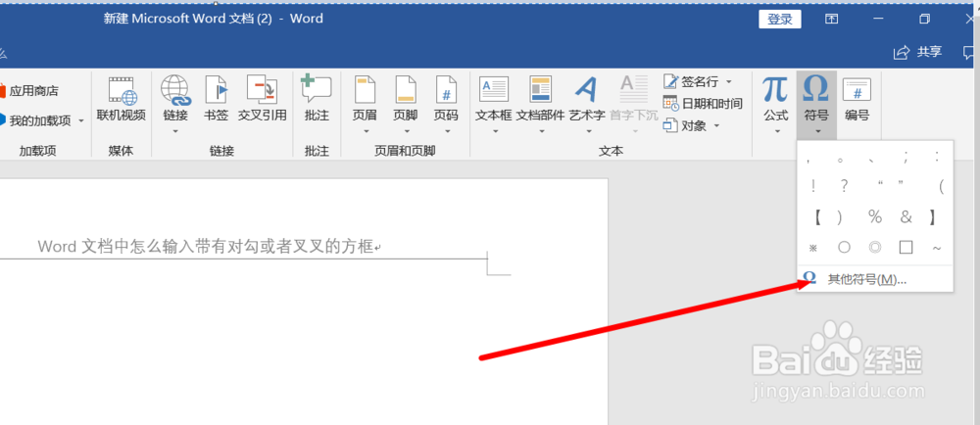Expand the 文档部件 dropdown arrow
This screenshot has width=980, height=425.
541,131
